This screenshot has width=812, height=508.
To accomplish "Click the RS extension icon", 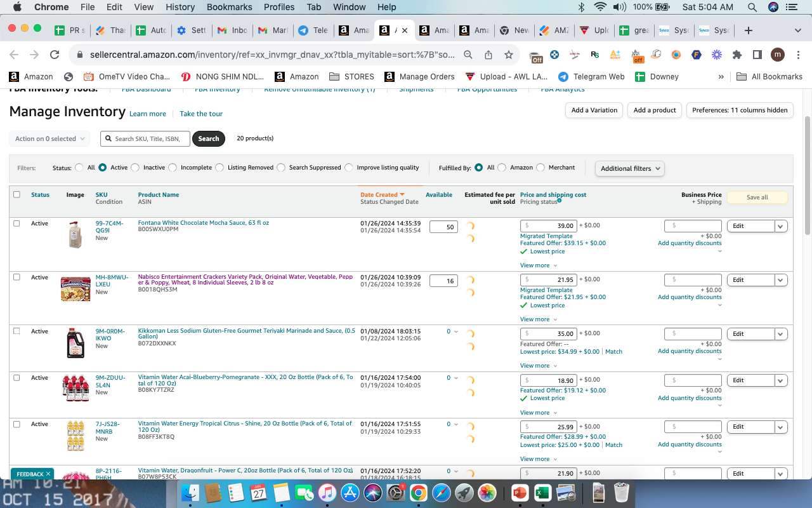I will point(595,55).
